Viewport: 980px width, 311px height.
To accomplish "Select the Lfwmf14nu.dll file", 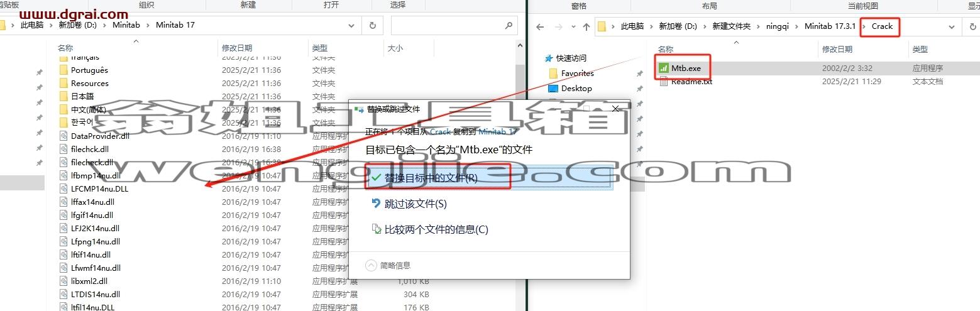I will click(x=96, y=268).
